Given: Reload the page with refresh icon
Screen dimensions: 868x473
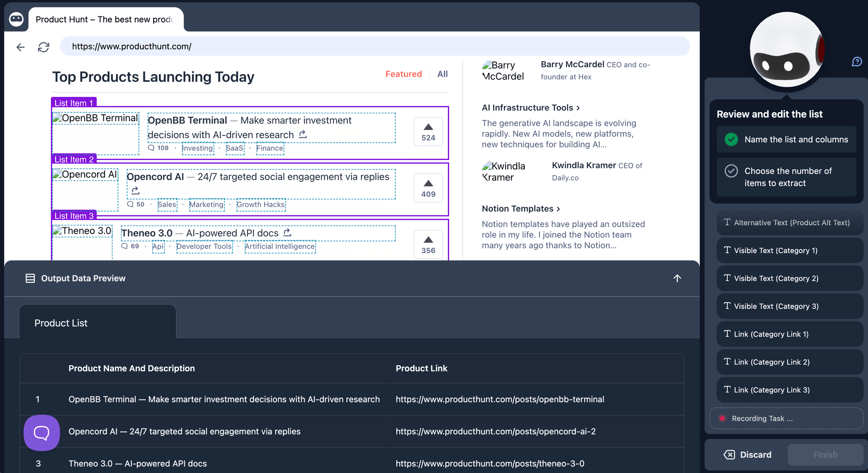Looking at the screenshot, I should pyautogui.click(x=43, y=47).
